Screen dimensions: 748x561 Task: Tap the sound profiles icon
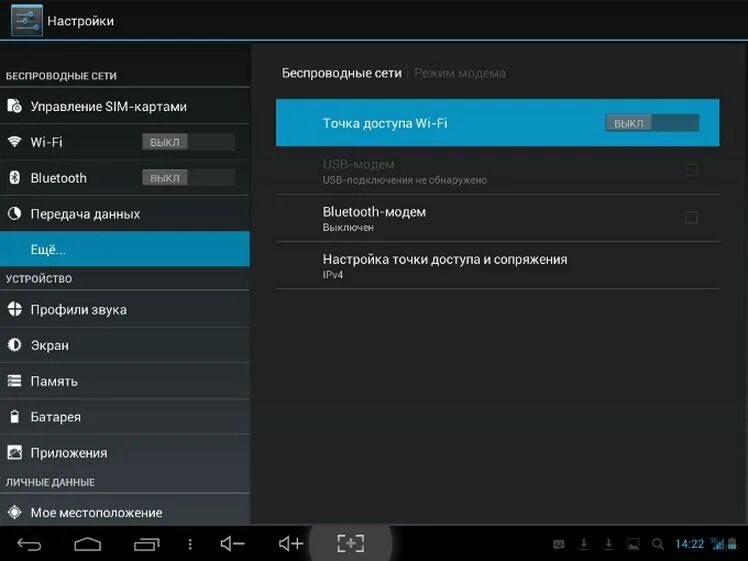pyautogui.click(x=14, y=309)
